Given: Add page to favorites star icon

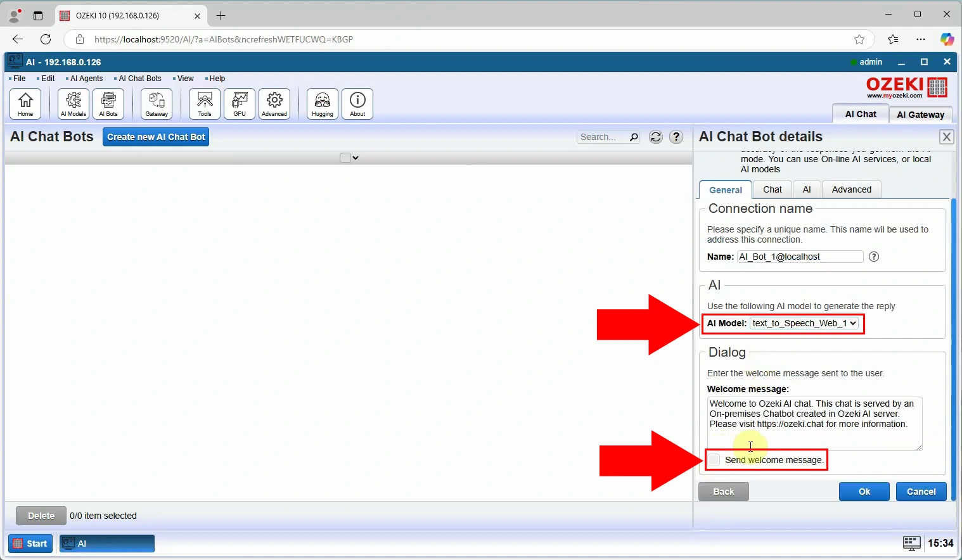Looking at the screenshot, I should click(x=859, y=39).
